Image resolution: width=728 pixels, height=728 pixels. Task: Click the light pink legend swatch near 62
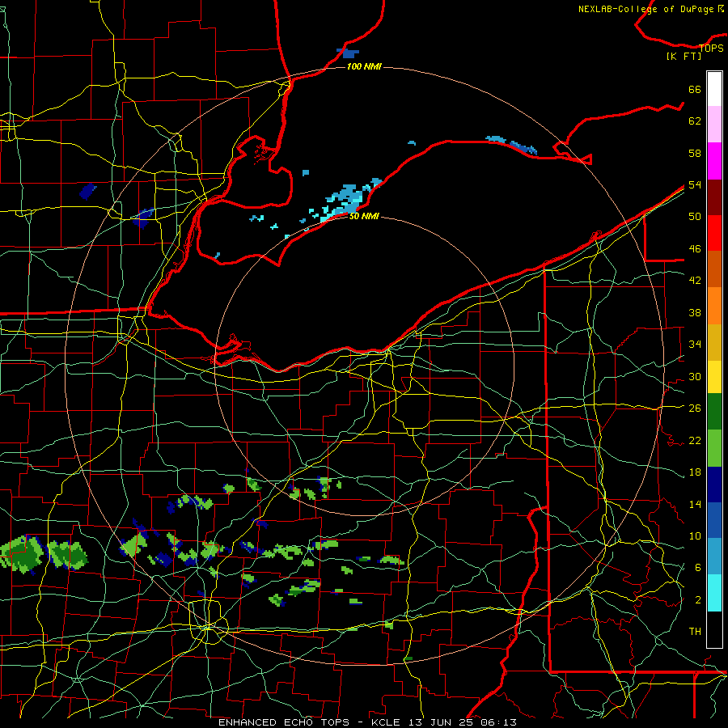pyautogui.click(x=714, y=124)
